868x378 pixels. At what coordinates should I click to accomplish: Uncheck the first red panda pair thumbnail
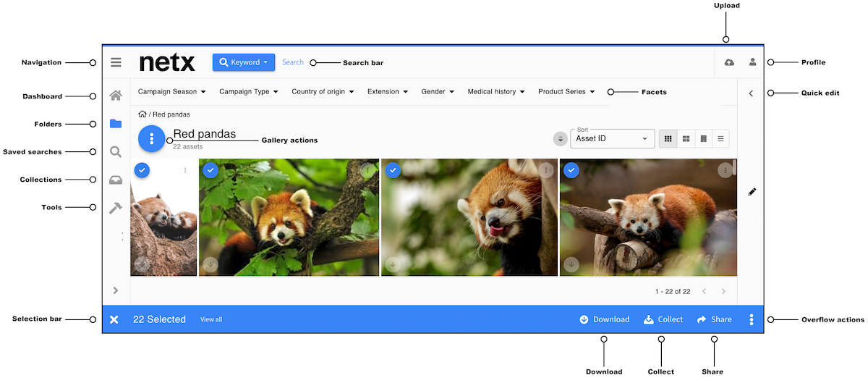click(142, 169)
